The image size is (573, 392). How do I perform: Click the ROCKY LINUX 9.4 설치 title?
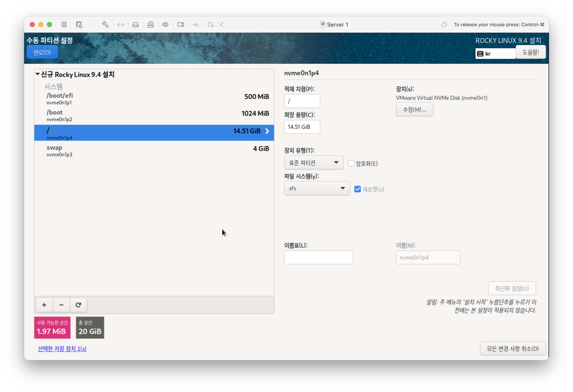click(x=508, y=40)
